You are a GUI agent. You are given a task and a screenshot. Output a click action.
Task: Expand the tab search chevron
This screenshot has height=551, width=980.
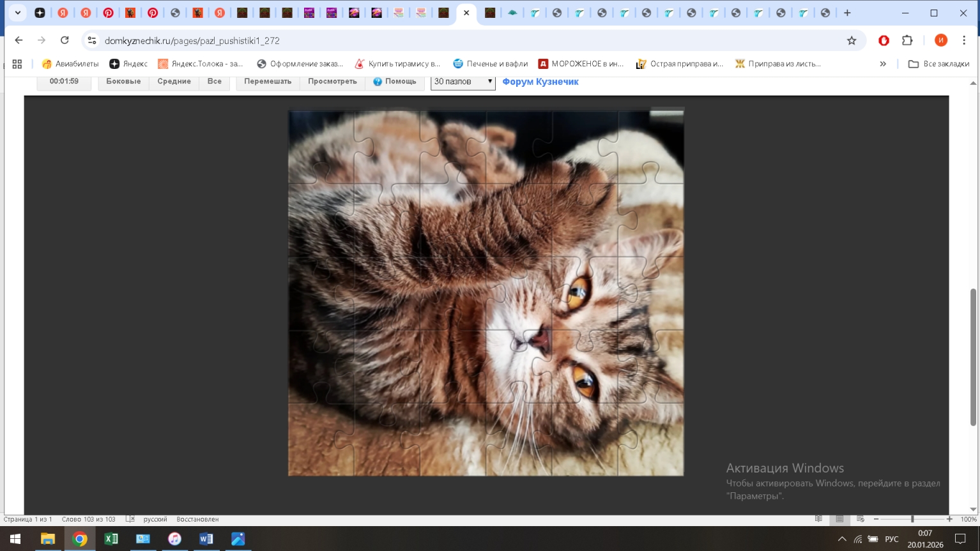(x=17, y=13)
